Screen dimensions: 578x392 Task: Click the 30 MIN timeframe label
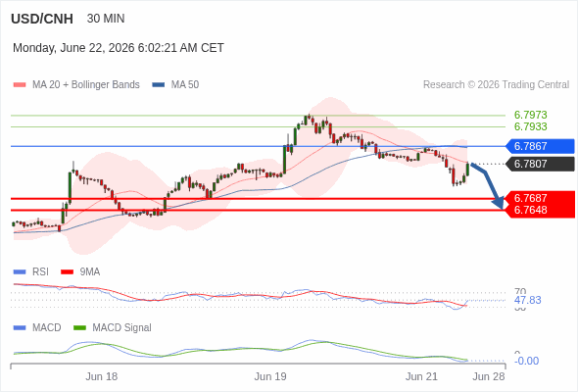(x=106, y=19)
